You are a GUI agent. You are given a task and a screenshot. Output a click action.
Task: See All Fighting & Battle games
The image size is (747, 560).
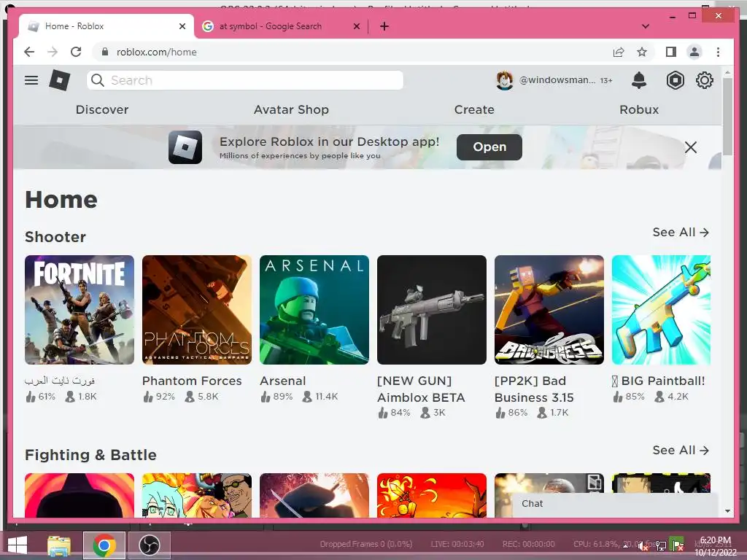pyautogui.click(x=681, y=450)
